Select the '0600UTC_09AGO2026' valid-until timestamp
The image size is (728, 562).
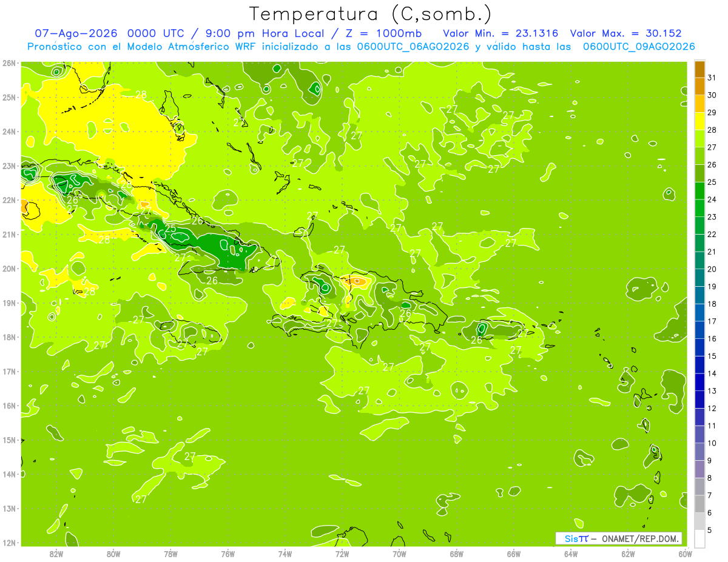[x=639, y=47]
